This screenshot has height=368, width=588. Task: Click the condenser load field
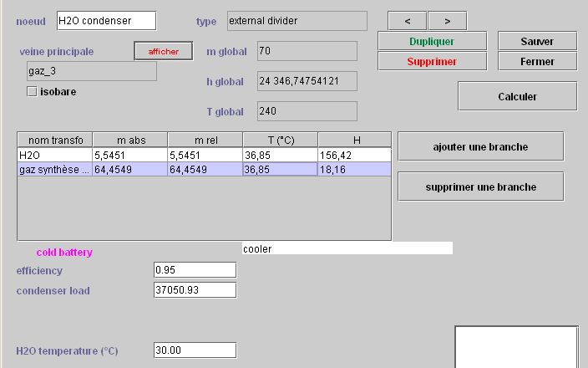pyautogui.click(x=195, y=290)
